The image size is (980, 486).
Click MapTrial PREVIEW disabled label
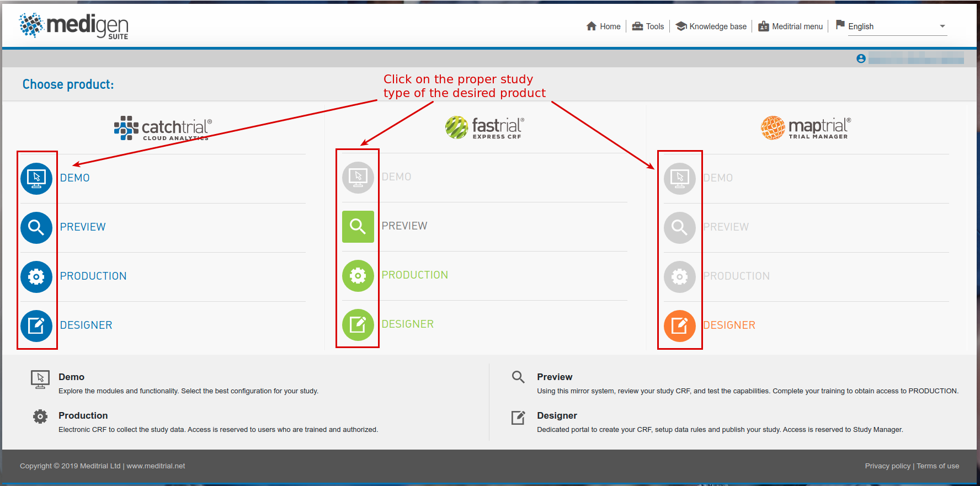pos(726,227)
